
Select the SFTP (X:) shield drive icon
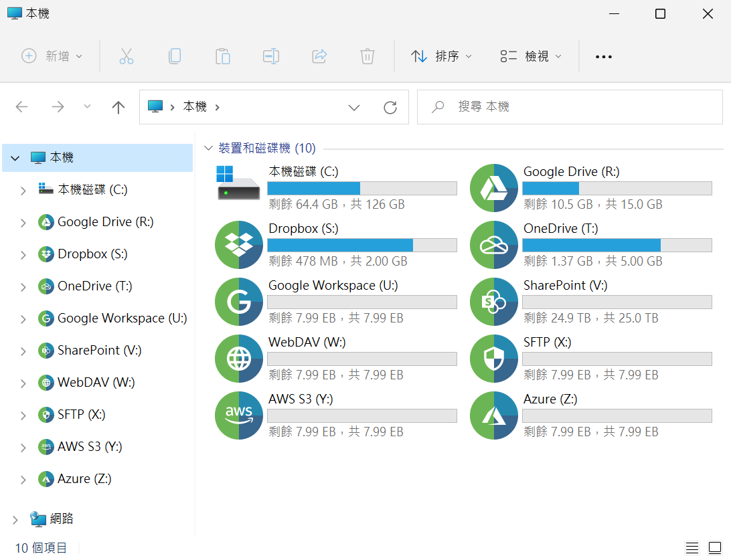point(494,358)
